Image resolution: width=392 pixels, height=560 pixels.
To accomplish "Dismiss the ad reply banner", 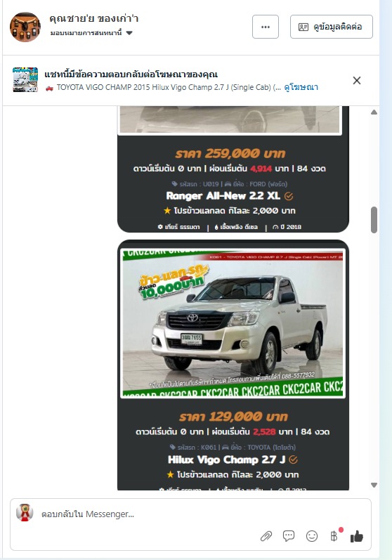I will click(357, 81).
